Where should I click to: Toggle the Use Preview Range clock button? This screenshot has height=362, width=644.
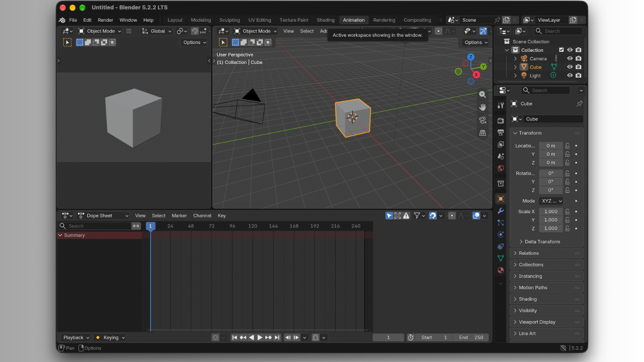411,337
